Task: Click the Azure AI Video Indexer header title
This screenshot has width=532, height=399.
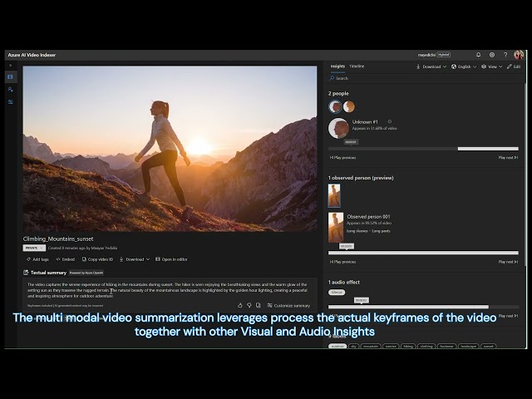Action: (x=32, y=55)
